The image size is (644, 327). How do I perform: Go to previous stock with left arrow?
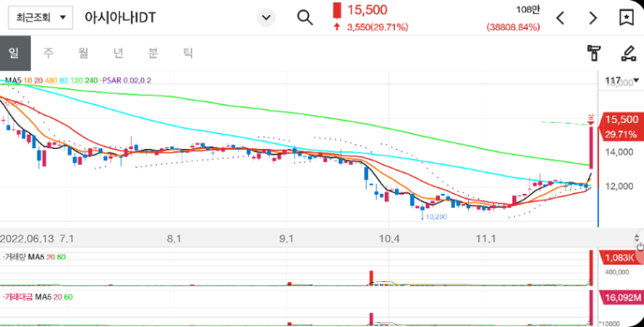(560, 17)
